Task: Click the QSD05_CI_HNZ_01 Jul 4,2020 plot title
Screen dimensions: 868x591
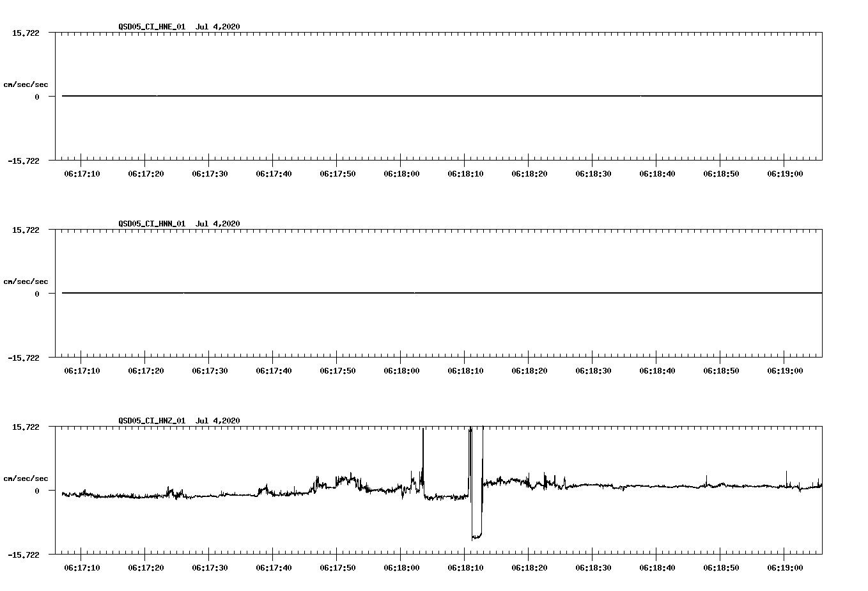Action: click(180, 421)
